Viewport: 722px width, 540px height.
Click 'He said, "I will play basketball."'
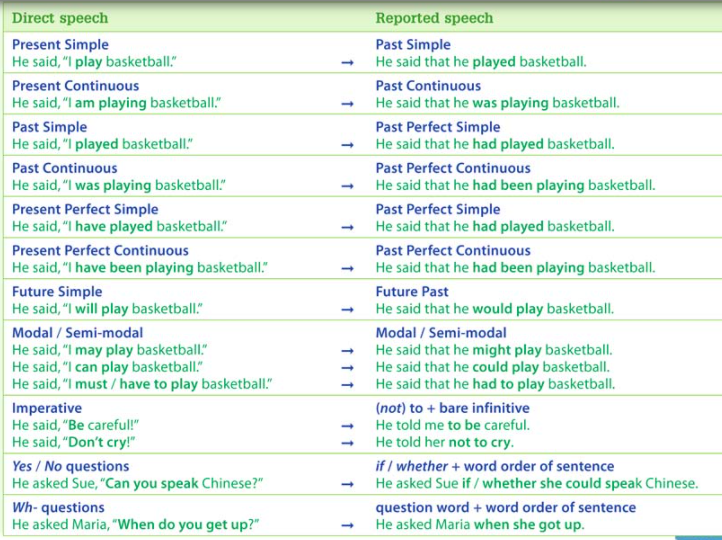pyautogui.click(x=107, y=309)
